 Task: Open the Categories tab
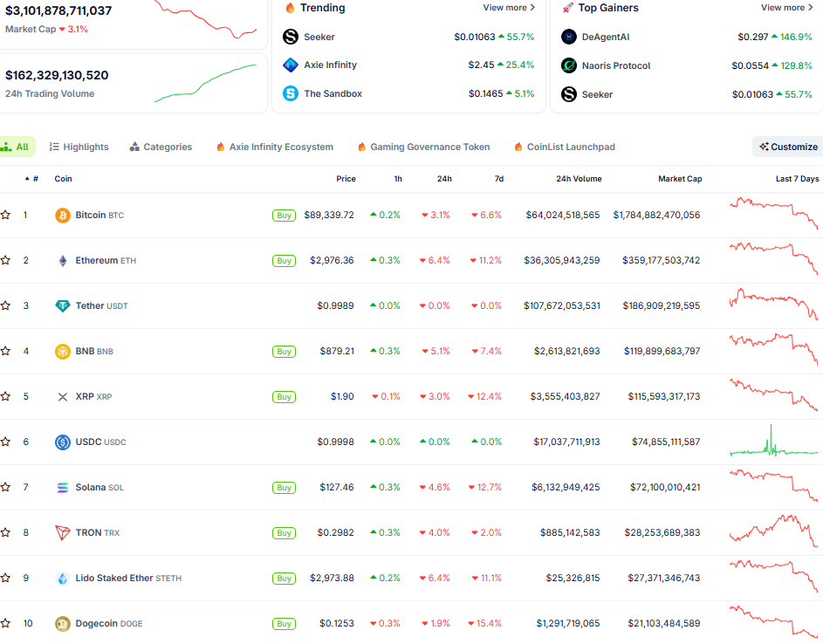[161, 147]
